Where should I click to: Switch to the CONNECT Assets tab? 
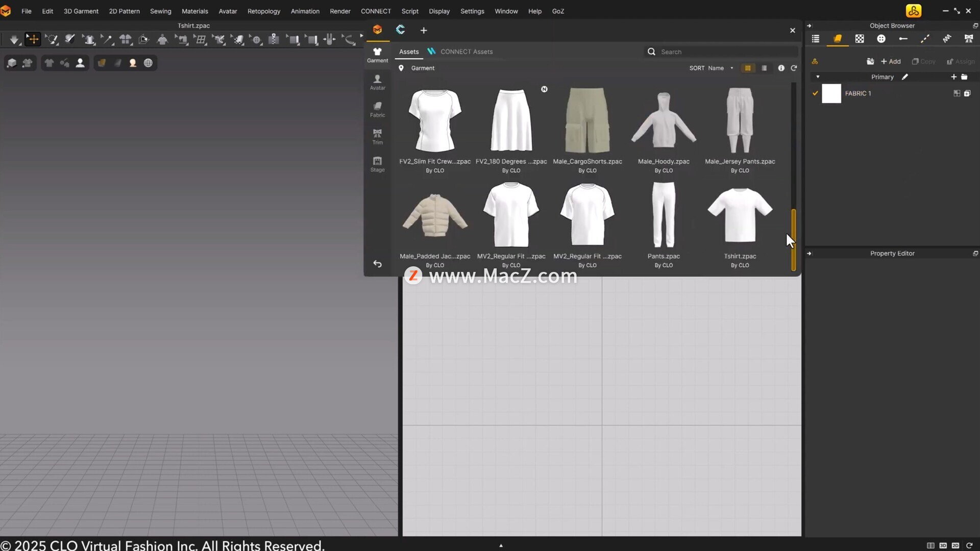click(x=460, y=52)
